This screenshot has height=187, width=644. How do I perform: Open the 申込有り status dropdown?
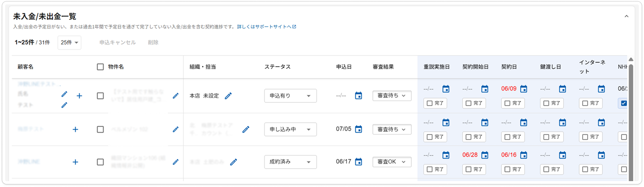click(290, 96)
